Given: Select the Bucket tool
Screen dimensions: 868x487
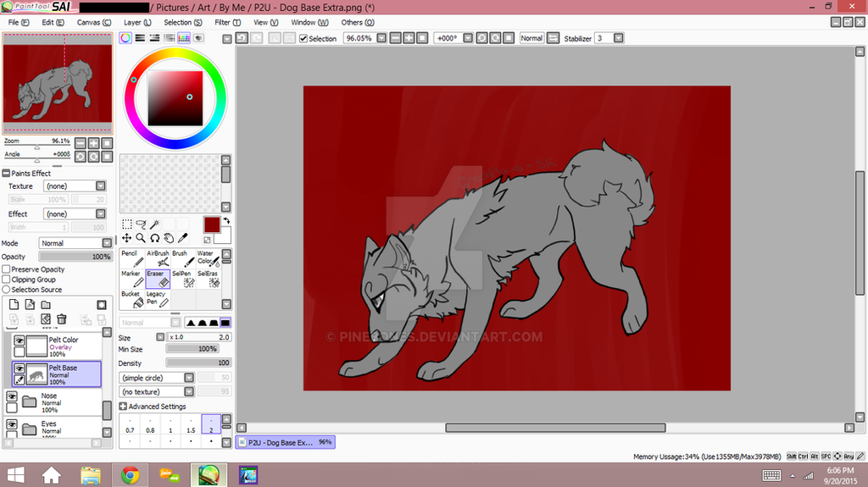Looking at the screenshot, I should coord(133,299).
